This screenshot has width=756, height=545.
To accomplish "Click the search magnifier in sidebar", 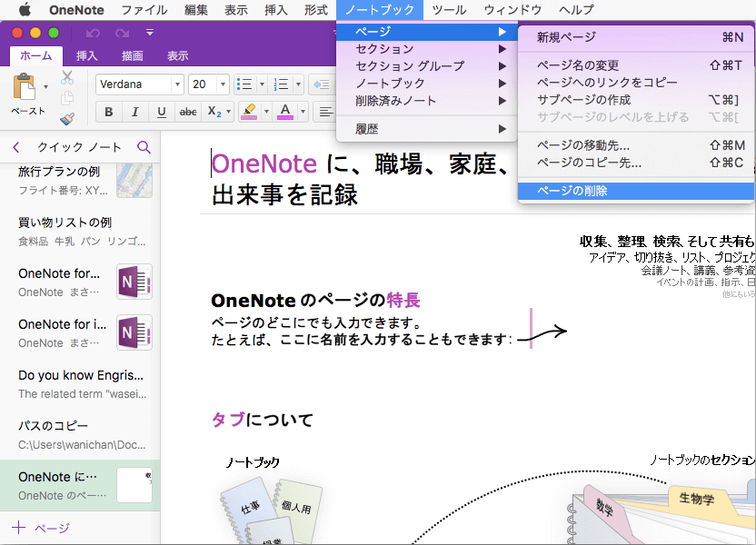I will [144, 147].
